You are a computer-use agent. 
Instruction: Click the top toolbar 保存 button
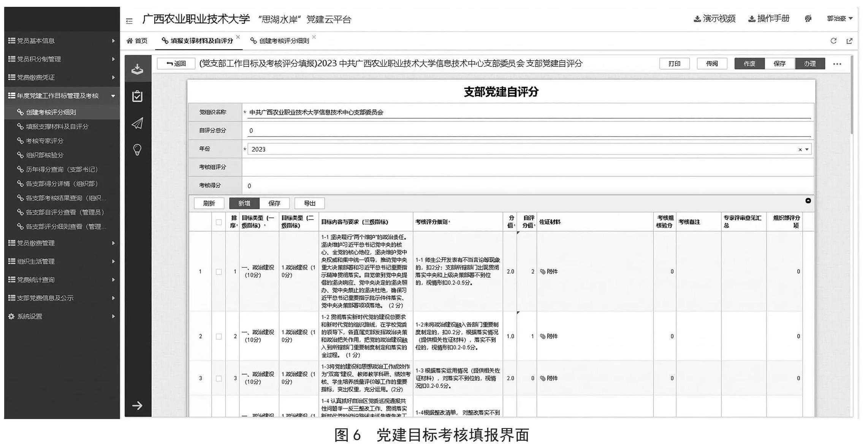pos(779,64)
